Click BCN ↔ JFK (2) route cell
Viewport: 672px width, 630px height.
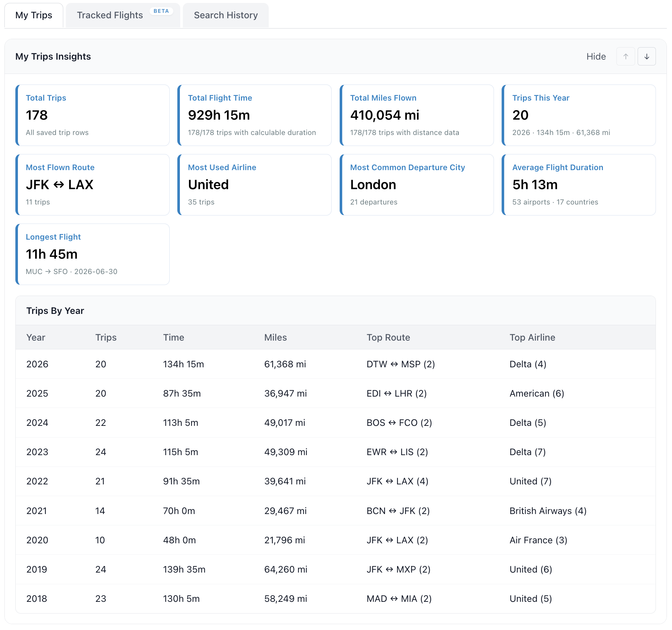(398, 511)
